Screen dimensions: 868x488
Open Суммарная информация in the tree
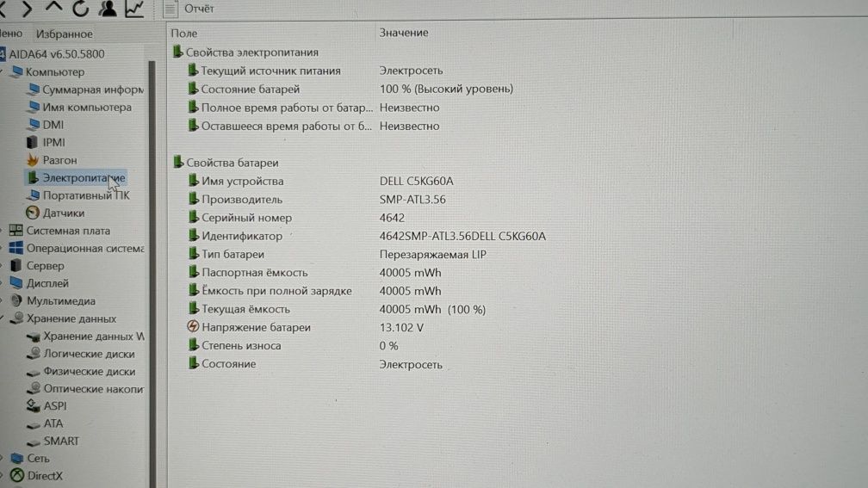click(92, 90)
